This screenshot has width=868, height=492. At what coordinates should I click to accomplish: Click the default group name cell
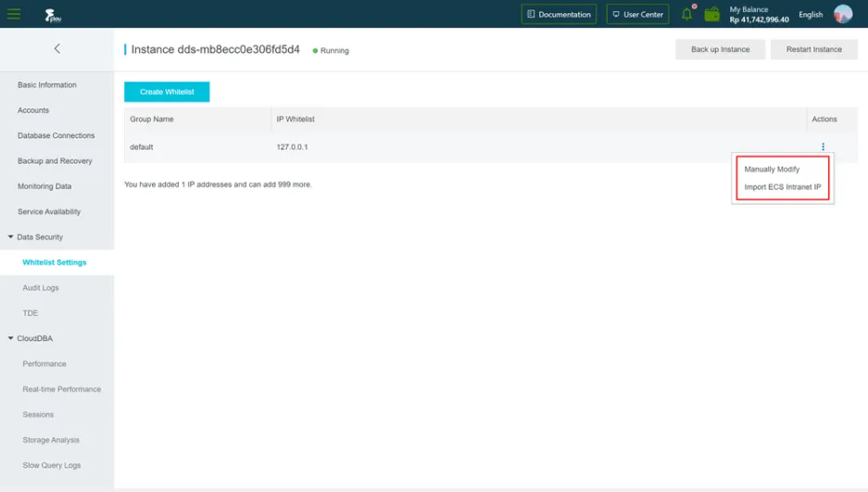pos(141,147)
